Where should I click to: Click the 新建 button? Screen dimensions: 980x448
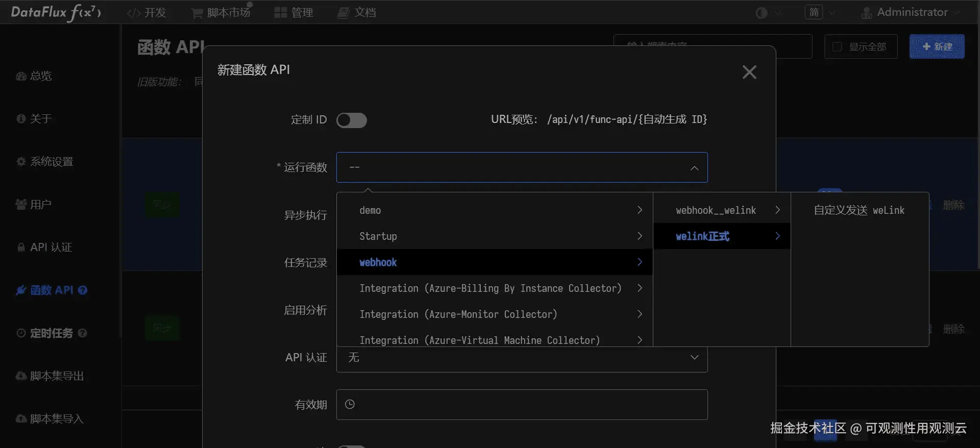(937, 47)
